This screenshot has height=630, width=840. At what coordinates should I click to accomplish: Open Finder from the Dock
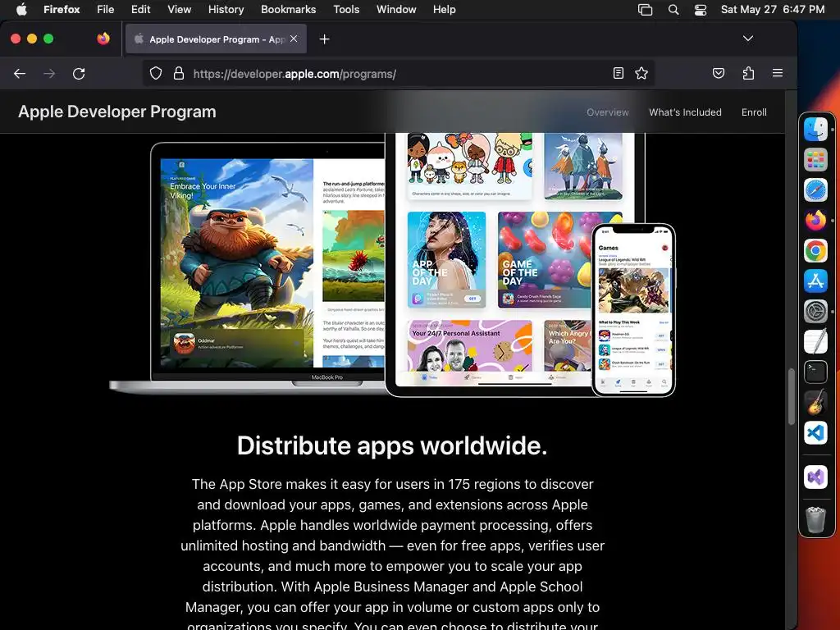[815, 129]
